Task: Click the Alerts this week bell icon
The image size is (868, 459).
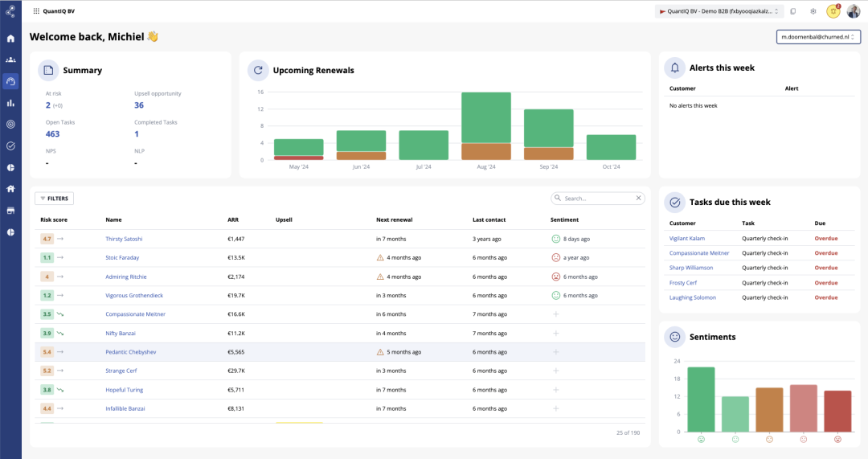Action: (675, 68)
